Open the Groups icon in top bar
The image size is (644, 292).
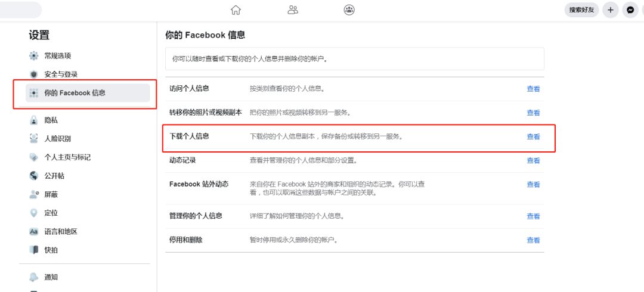pos(349,10)
